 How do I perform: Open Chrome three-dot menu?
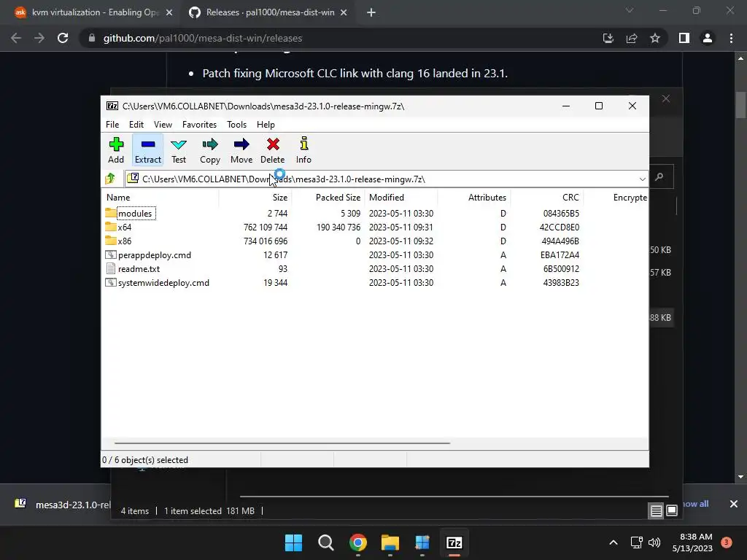731,38
